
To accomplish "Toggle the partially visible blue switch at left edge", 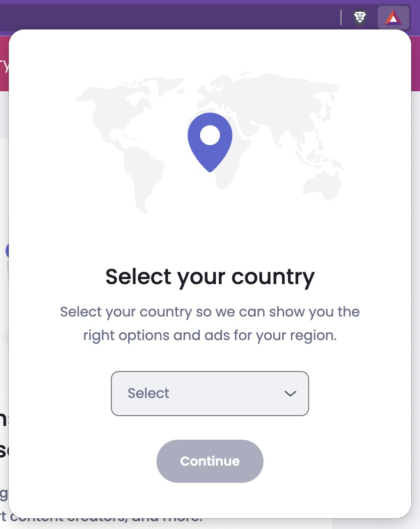I will (7, 251).
